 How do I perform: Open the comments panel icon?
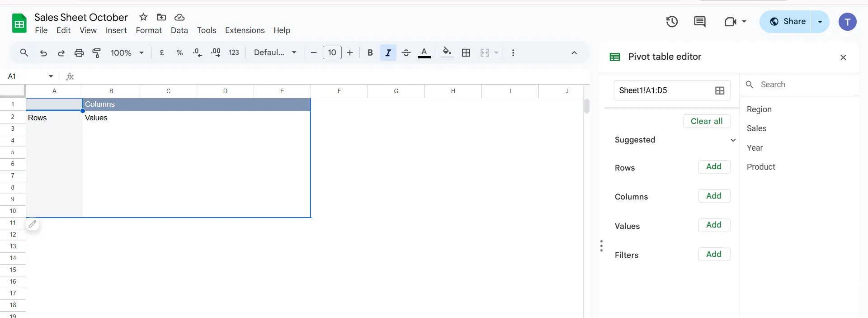[x=700, y=21]
